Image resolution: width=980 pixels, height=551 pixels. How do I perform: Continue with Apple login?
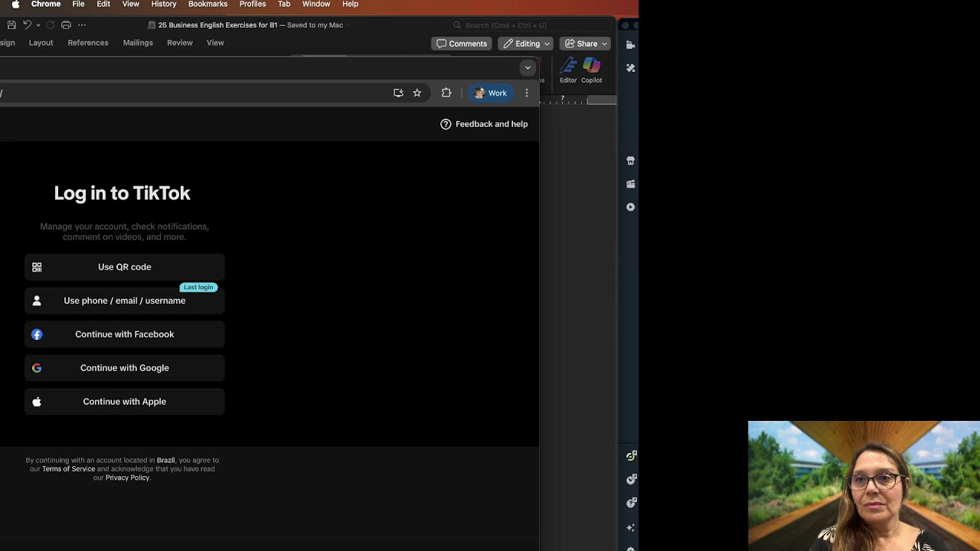pos(125,402)
